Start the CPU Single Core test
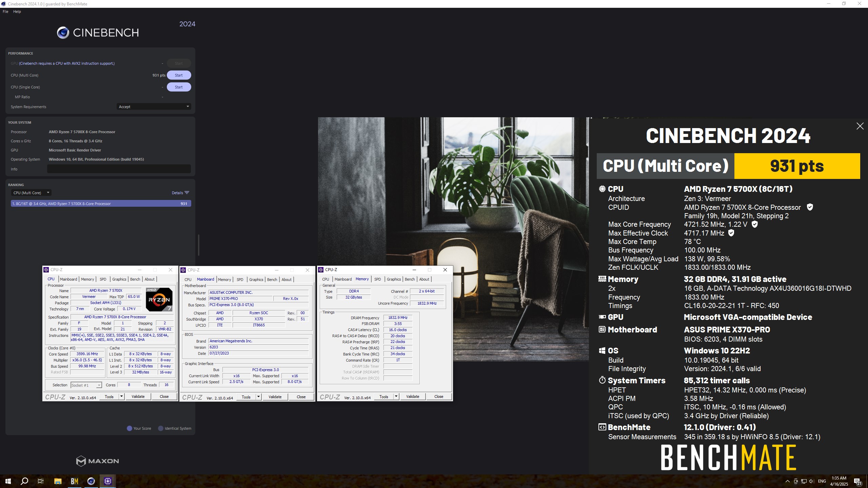 (179, 87)
